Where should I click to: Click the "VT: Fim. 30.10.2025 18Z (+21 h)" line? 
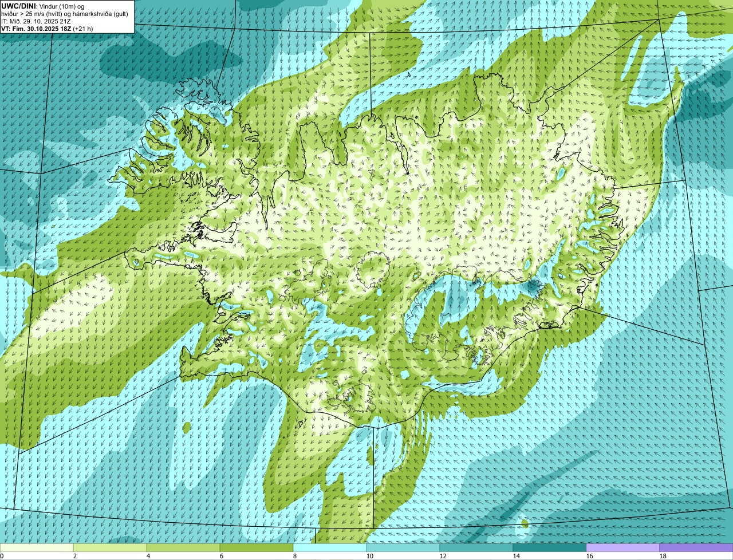pyautogui.click(x=47, y=28)
